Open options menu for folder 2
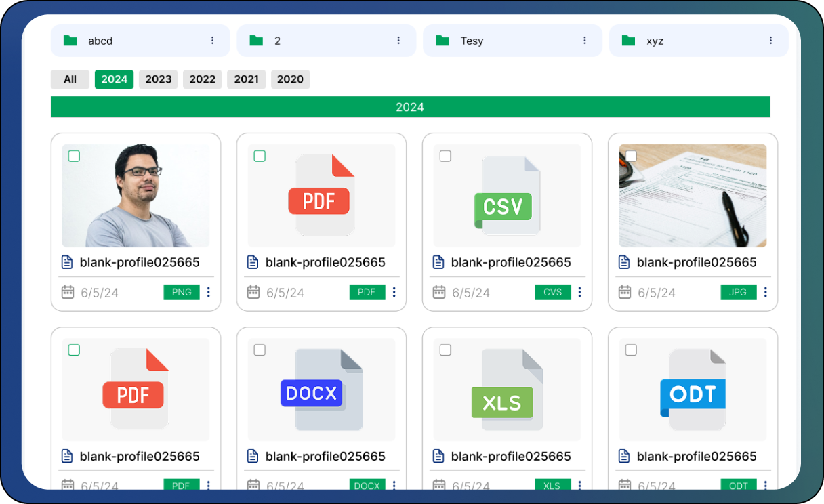This screenshot has height=504, width=824. (398, 41)
